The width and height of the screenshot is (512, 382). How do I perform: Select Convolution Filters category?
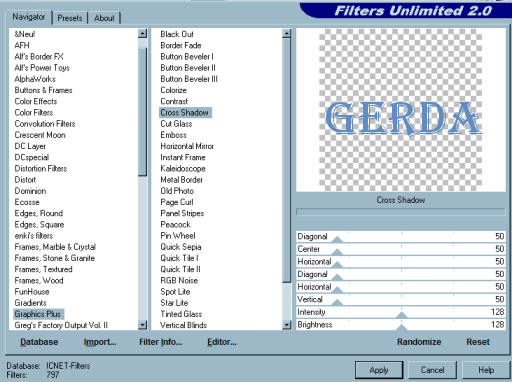45,124
